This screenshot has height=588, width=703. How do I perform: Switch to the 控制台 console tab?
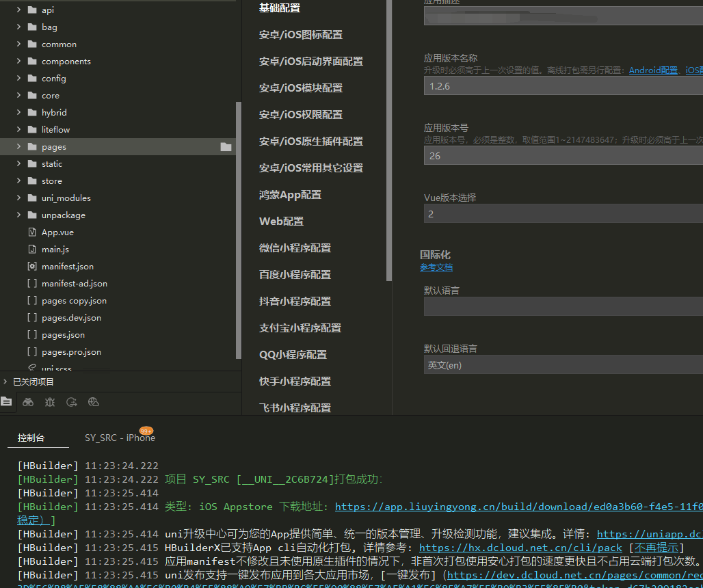pyautogui.click(x=31, y=438)
